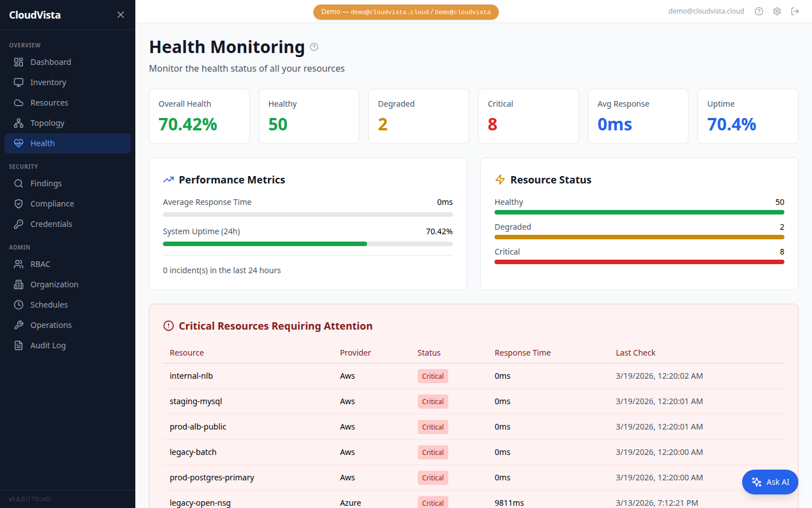The height and width of the screenshot is (508, 812).
Task: Open the RBAC admin section
Action: (x=18, y=264)
